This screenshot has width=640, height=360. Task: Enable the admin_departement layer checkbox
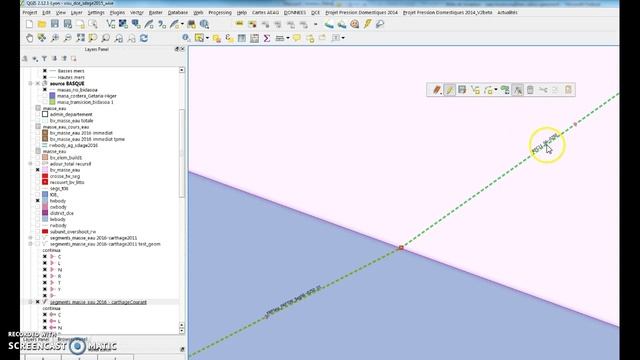[x=38, y=114]
